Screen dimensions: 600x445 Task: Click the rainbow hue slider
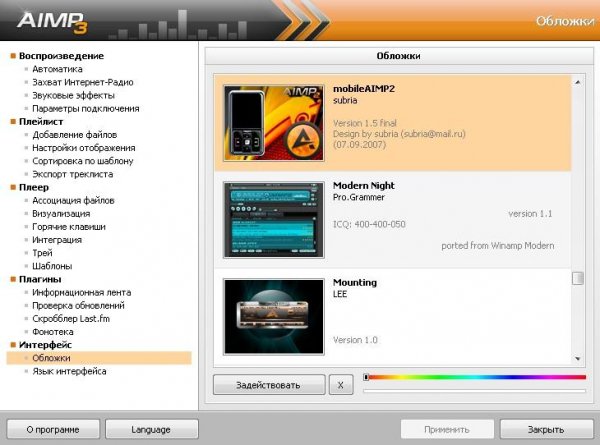(474, 377)
